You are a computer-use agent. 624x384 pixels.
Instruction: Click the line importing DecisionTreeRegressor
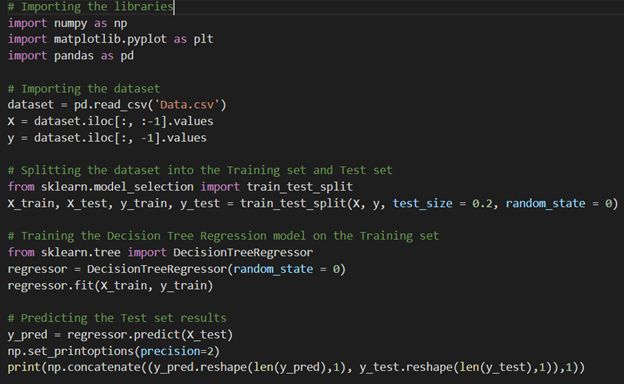(160, 253)
